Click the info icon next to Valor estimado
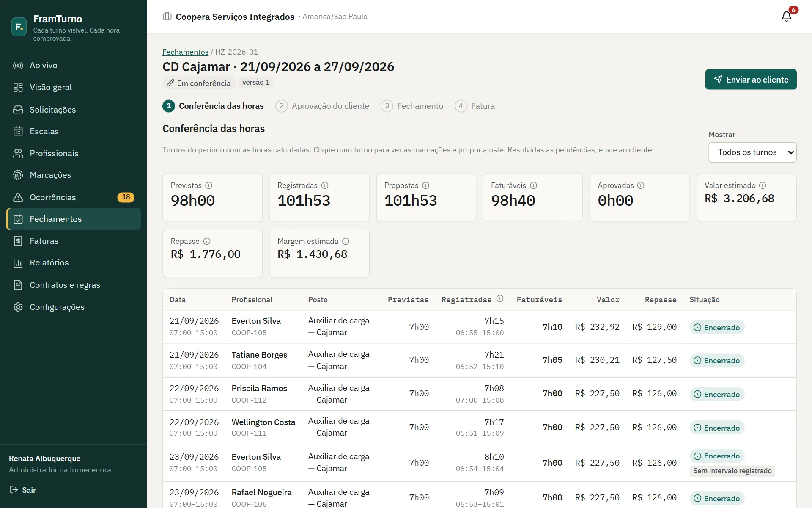The width and height of the screenshot is (812, 508). point(763,185)
